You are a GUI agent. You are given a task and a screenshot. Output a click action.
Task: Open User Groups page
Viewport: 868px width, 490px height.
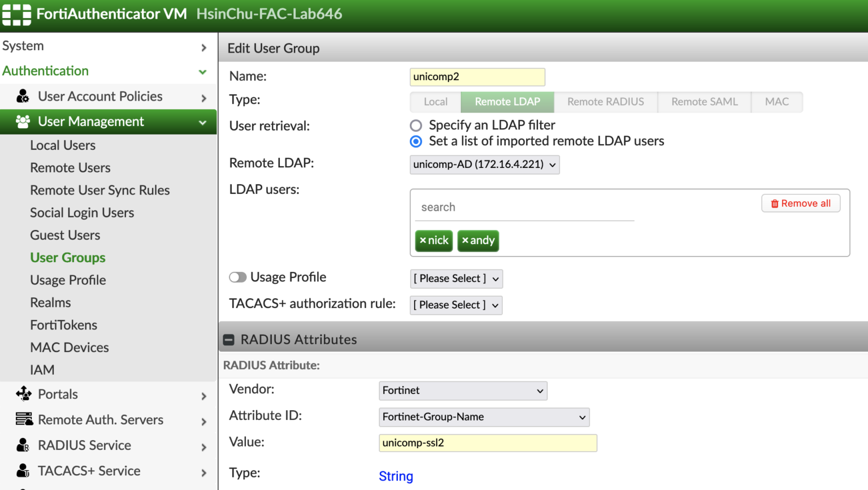pos(68,258)
